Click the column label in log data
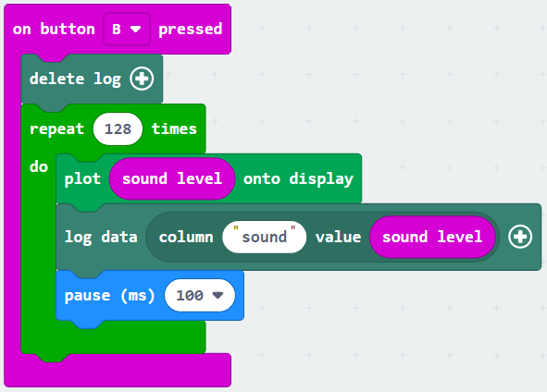Image resolution: width=547 pixels, height=392 pixels. point(186,237)
